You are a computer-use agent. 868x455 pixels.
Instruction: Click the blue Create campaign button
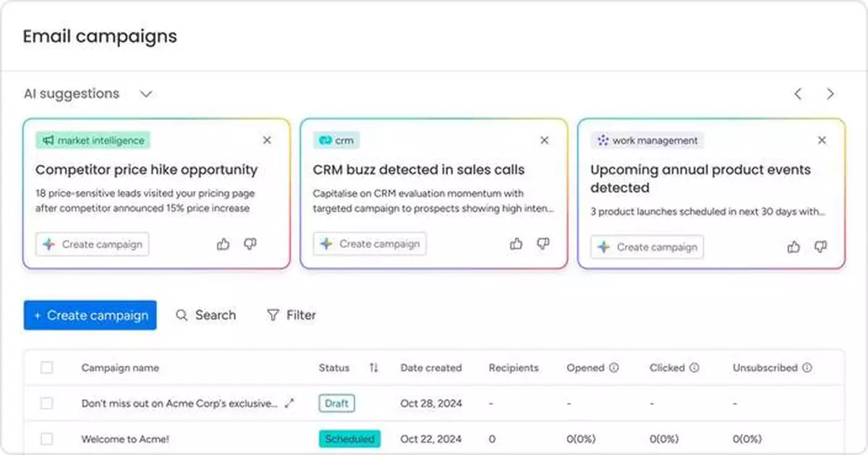tap(90, 315)
